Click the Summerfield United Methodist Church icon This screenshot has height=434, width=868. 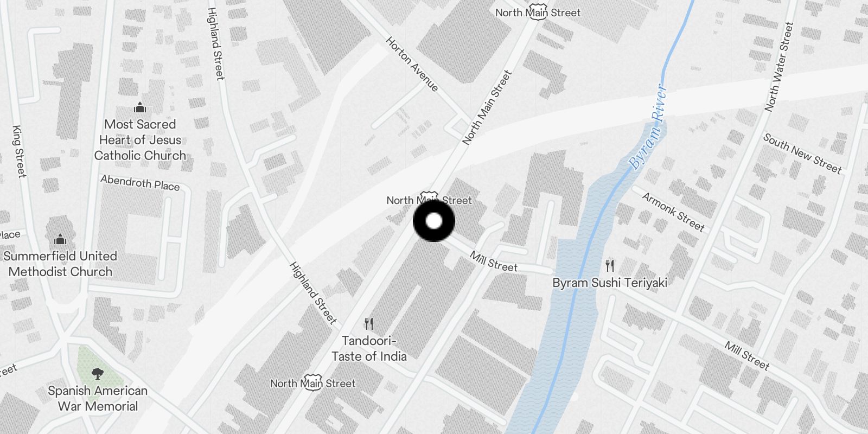click(60, 239)
